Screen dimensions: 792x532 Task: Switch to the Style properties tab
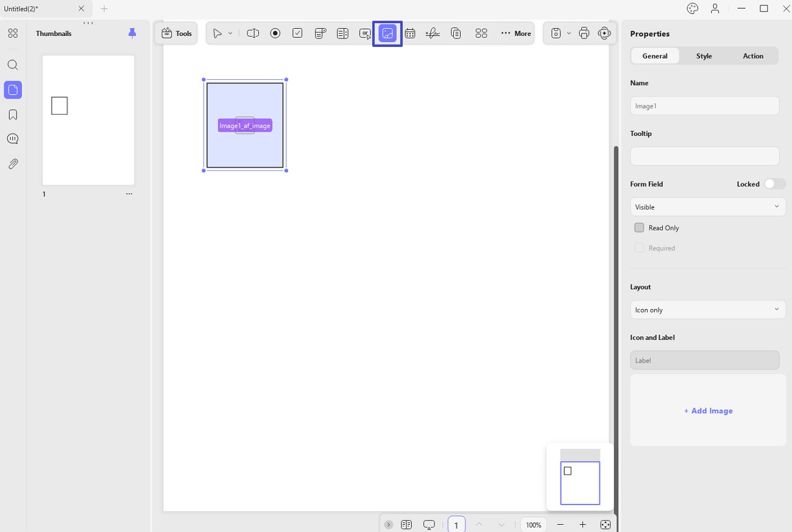pyautogui.click(x=704, y=56)
